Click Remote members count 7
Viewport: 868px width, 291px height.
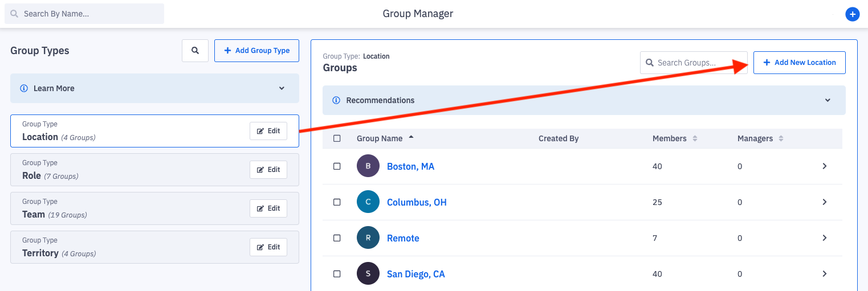click(x=655, y=238)
